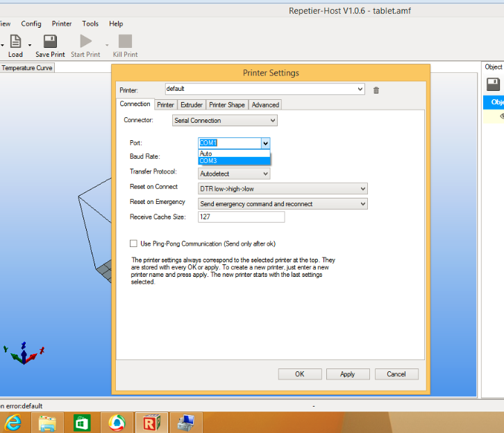Click the Save Print floppy icon
The height and width of the screenshot is (433, 504).
tap(50, 42)
